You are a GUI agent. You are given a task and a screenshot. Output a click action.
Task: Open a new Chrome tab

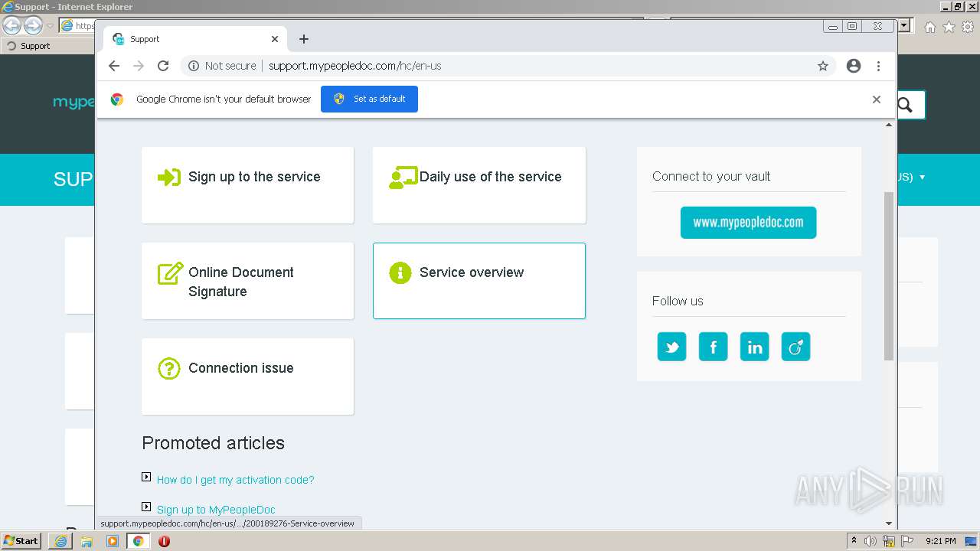(x=304, y=39)
